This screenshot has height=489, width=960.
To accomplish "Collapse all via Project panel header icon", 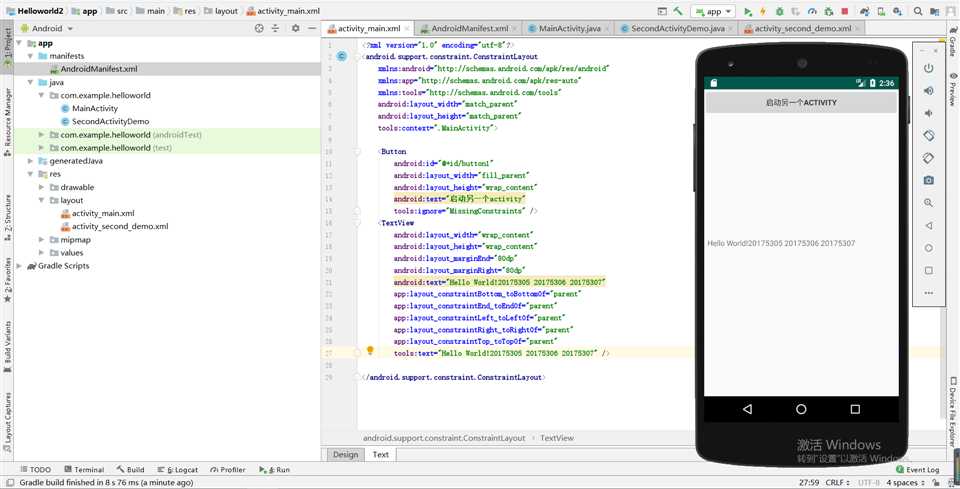I will (276, 28).
